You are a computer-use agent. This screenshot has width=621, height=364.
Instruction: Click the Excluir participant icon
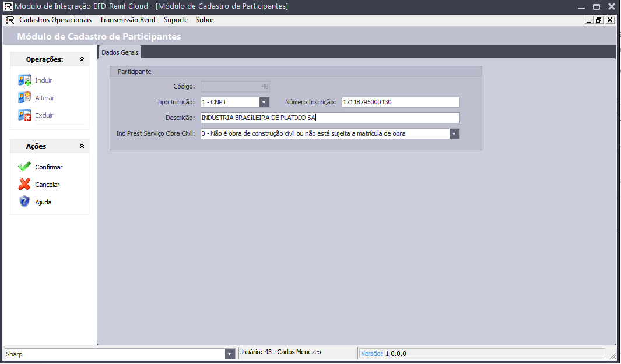pyautogui.click(x=24, y=115)
